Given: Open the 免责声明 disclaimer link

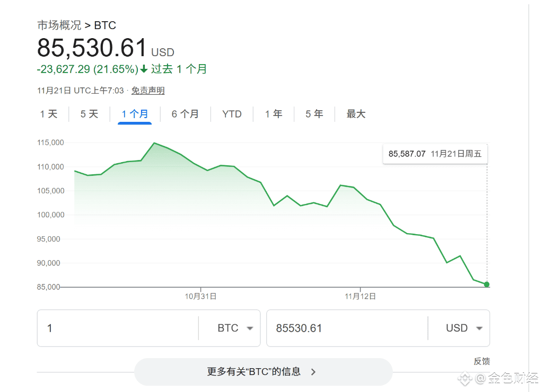Looking at the screenshot, I should [148, 91].
